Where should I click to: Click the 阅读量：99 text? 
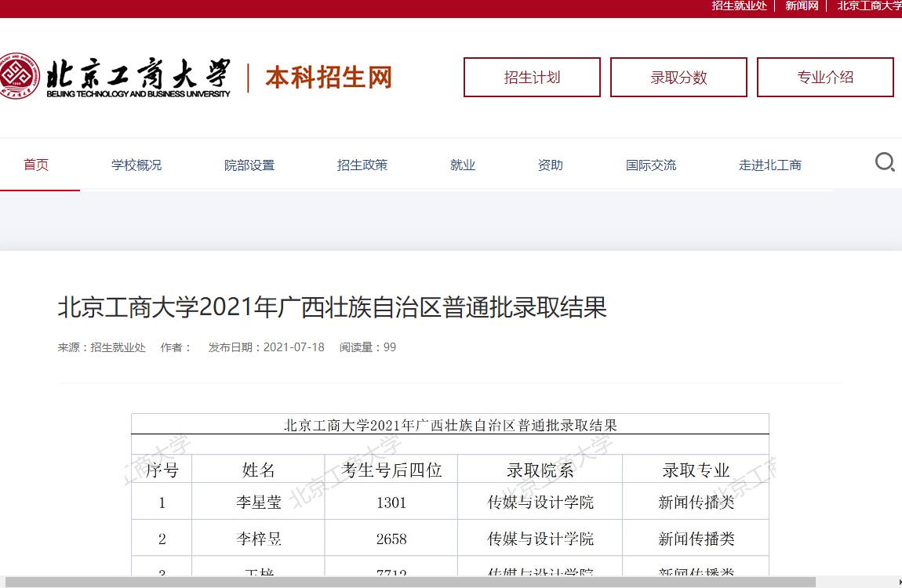click(x=368, y=347)
